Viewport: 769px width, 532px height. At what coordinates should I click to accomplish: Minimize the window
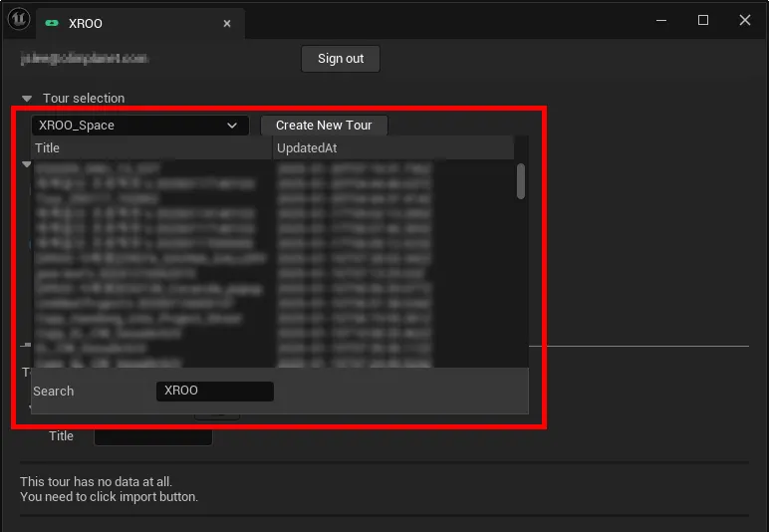click(x=661, y=21)
